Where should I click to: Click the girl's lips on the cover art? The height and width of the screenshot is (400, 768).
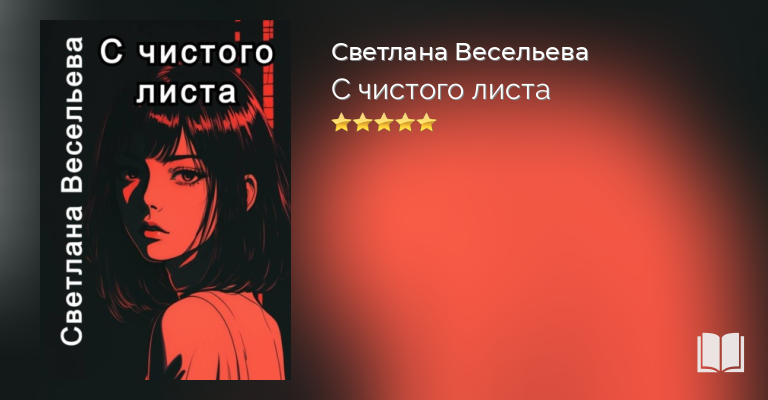[x=153, y=230]
